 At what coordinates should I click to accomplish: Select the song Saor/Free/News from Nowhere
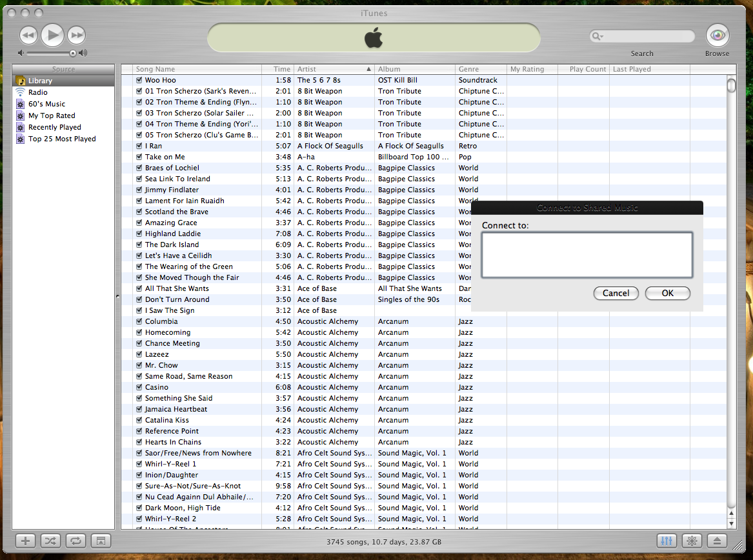[x=198, y=453]
